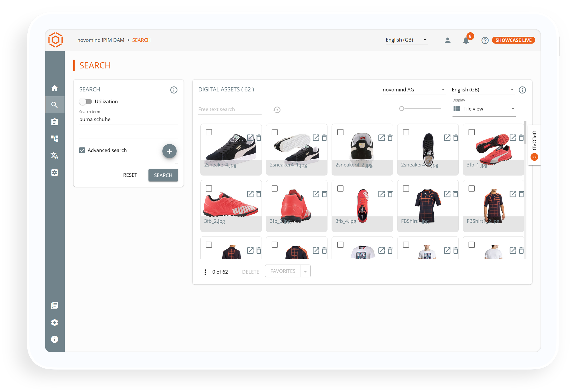Open the notifications bell icon

[466, 40]
